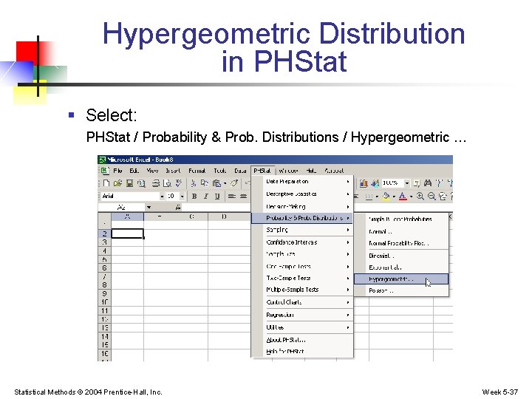Select Binomial... in the submenu
The width and height of the screenshot is (532, 399).
(x=401, y=256)
